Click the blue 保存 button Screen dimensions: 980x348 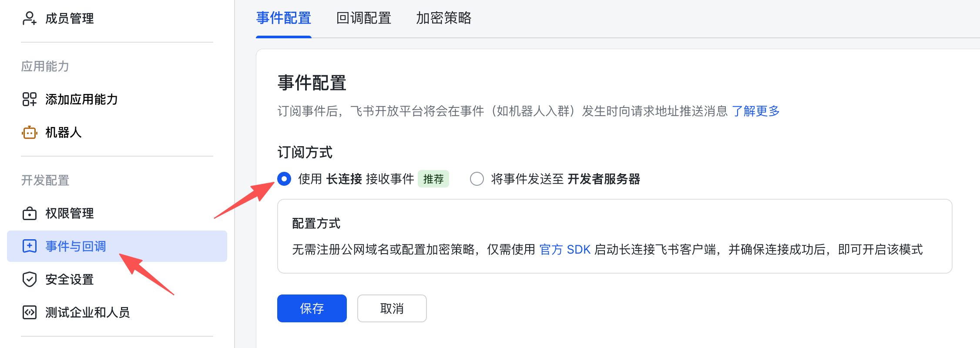[312, 308]
